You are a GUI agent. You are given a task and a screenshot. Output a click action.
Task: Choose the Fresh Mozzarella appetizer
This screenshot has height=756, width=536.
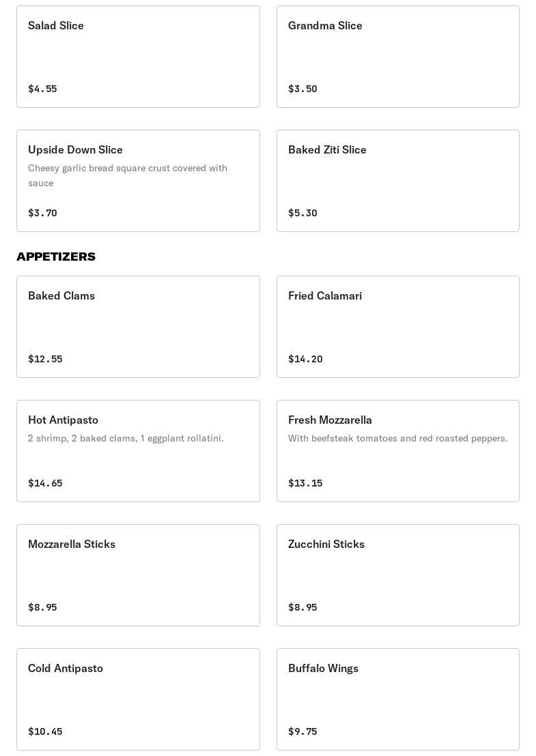click(x=397, y=451)
